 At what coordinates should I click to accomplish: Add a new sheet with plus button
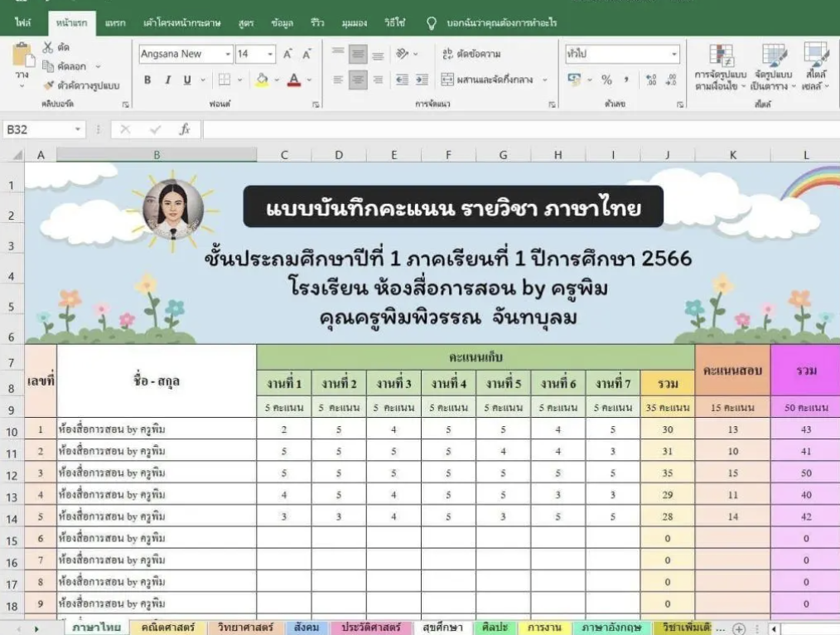(x=739, y=628)
